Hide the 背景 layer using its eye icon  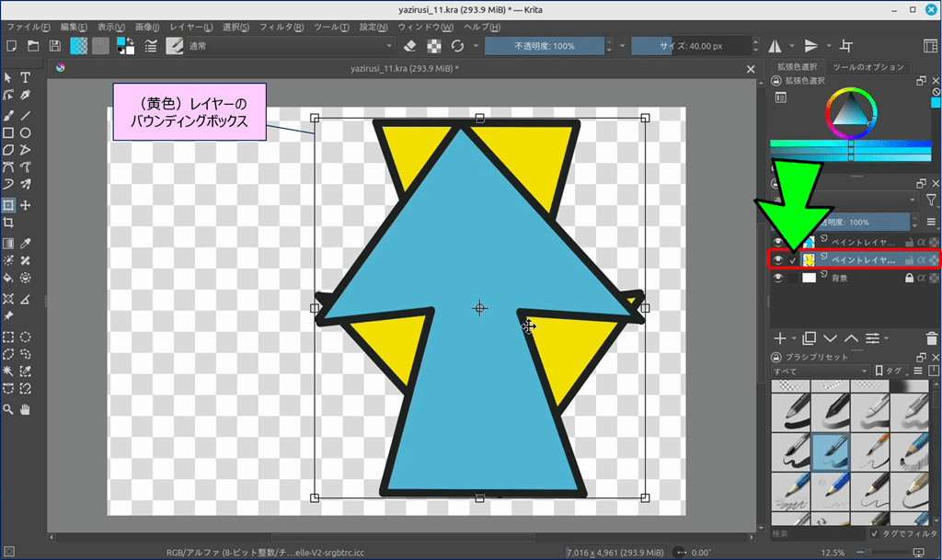click(778, 278)
